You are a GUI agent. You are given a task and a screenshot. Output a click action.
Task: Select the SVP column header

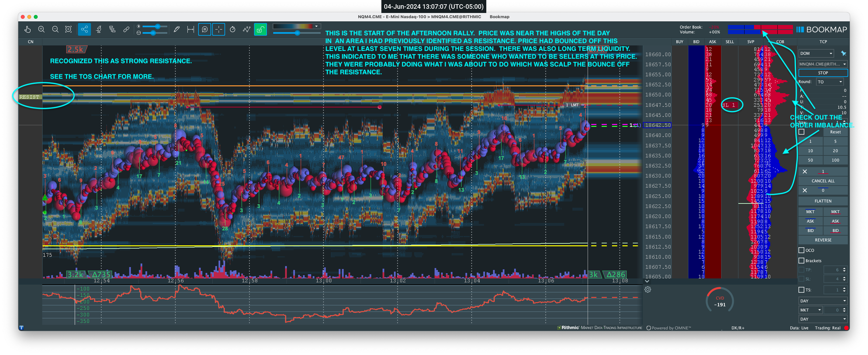pos(751,42)
